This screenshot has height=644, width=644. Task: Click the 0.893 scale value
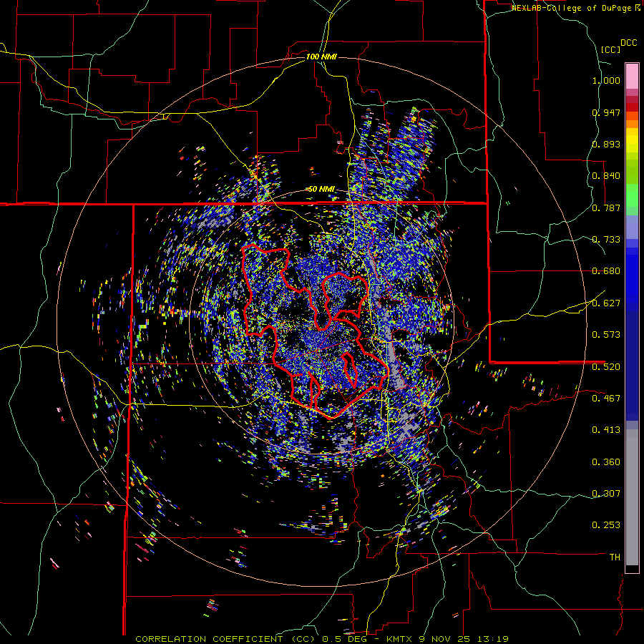[606, 144]
